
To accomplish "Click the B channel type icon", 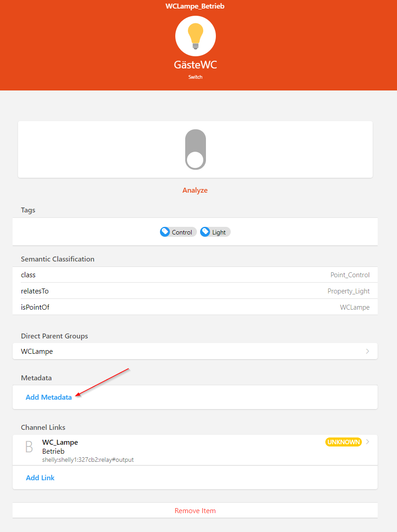I will [x=29, y=447].
